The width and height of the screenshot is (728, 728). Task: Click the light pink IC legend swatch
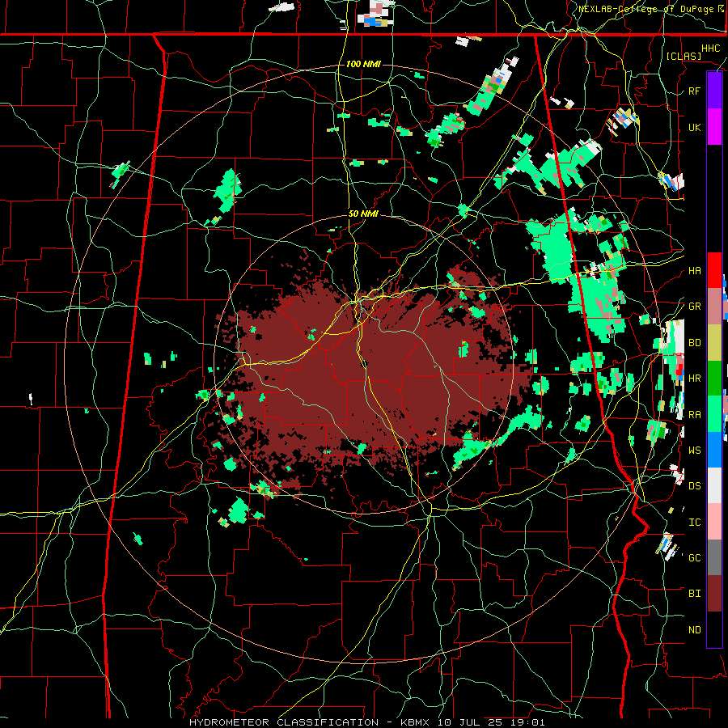[714, 522]
